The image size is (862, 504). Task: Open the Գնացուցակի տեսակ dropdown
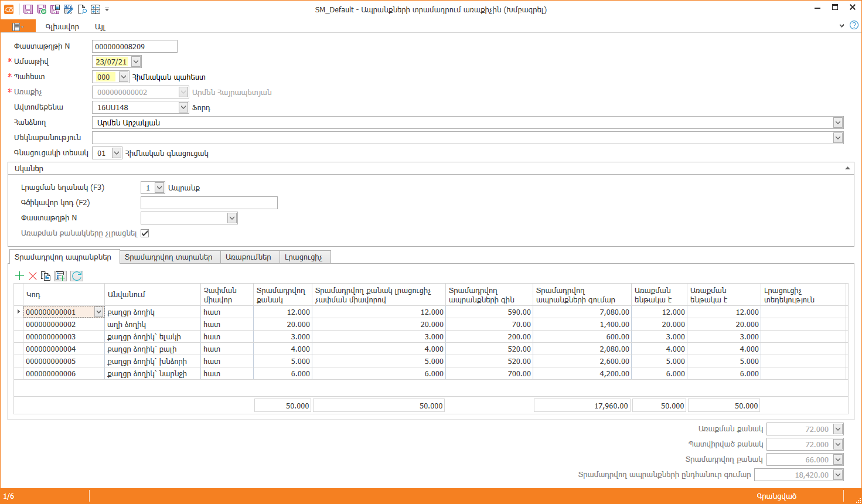[117, 153]
